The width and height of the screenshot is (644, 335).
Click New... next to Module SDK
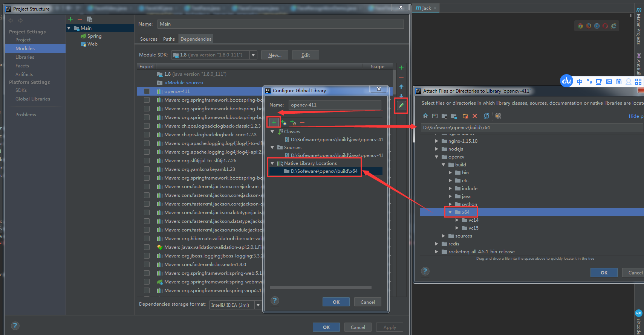pyautogui.click(x=275, y=55)
